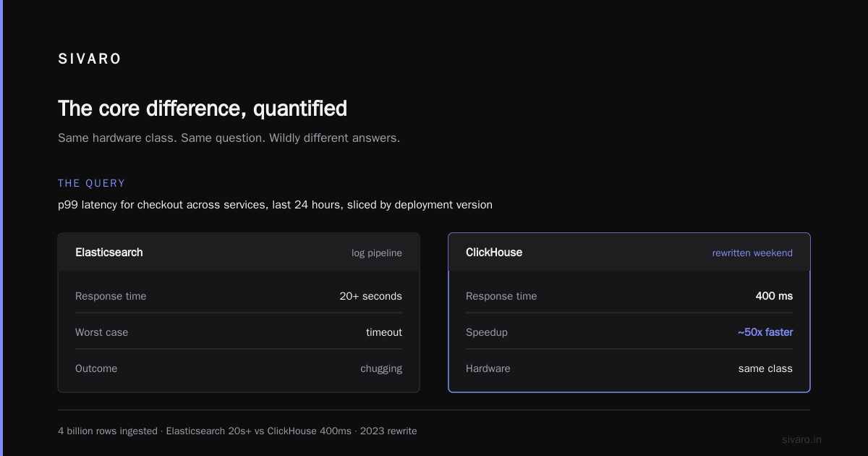Click the footer '4 billion rows ingested' summary

pyautogui.click(x=237, y=431)
